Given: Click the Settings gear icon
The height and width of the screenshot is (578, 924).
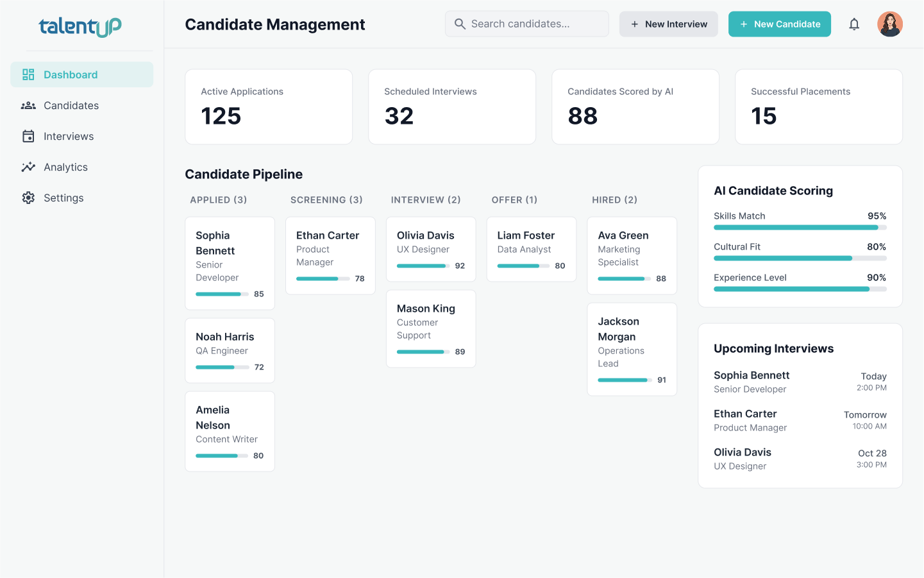Looking at the screenshot, I should point(28,198).
